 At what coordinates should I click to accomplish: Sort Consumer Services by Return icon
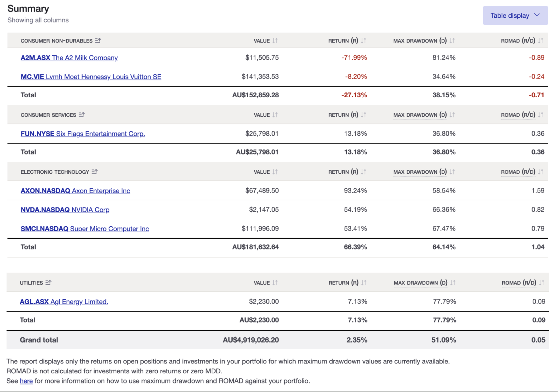click(363, 115)
